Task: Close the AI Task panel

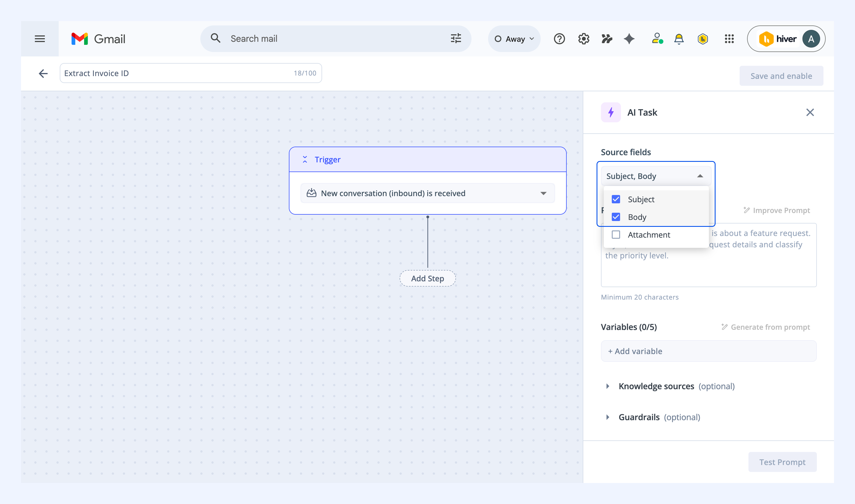Action: (x=810, y=112)
